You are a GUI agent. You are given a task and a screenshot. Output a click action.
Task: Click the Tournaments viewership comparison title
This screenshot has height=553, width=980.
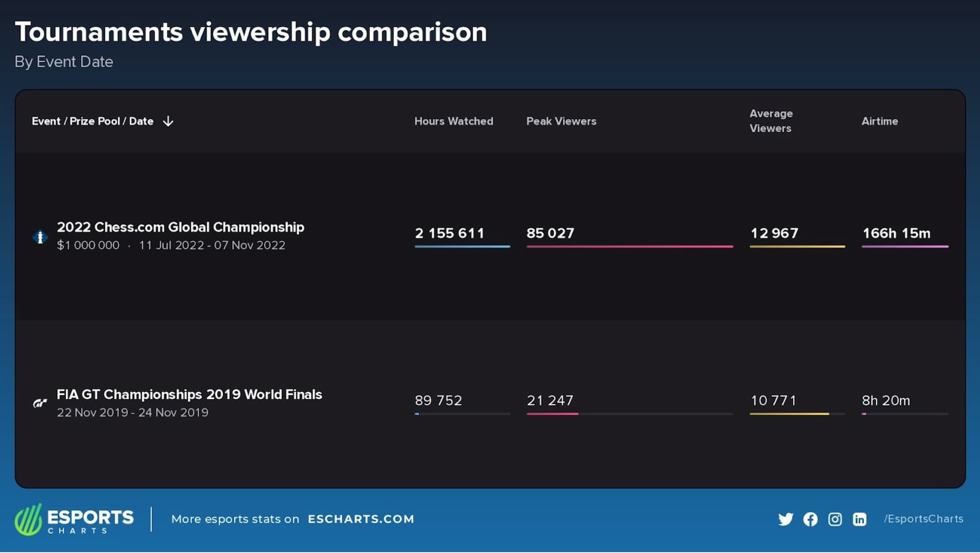(x=251, y=32)
